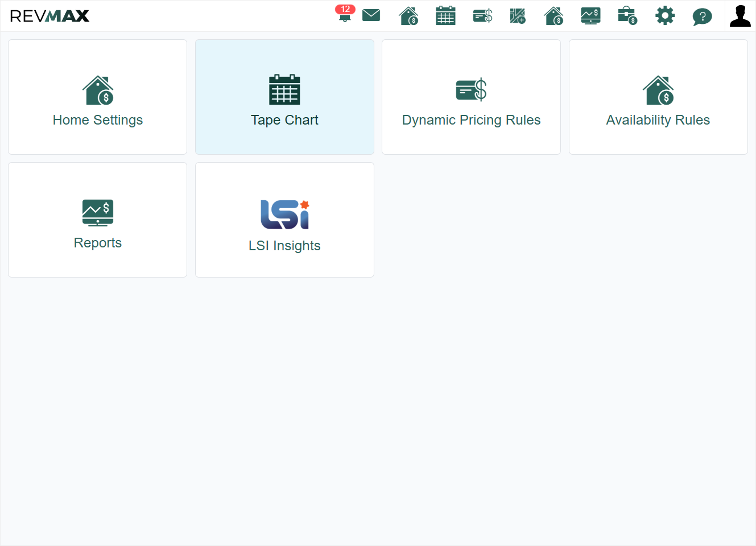756x546 pixels.
Task: Open the LSI Insights card
Action: [284, 220]
